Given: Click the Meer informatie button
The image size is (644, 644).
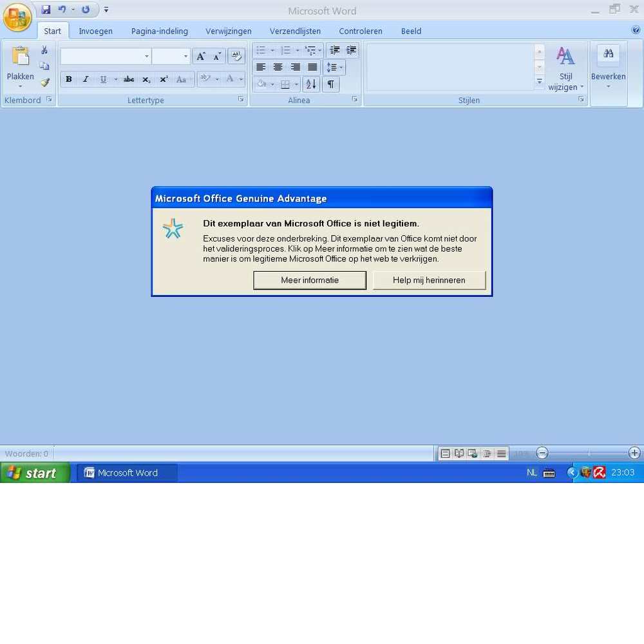Looking at the screenshot, I should click(310, 280).
